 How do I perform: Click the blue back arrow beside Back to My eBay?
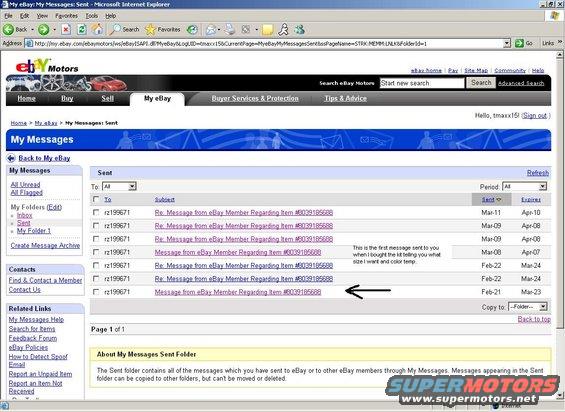(x=11, y=158)
